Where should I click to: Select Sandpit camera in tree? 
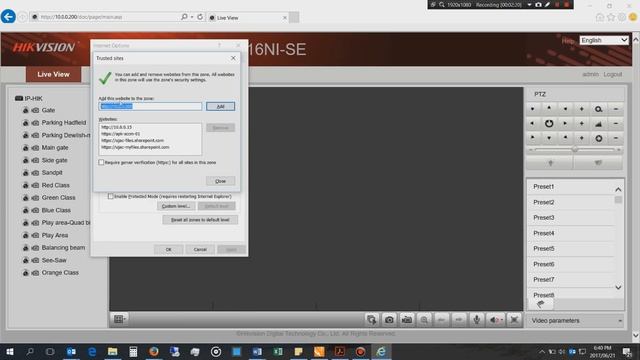pos(52,173)
